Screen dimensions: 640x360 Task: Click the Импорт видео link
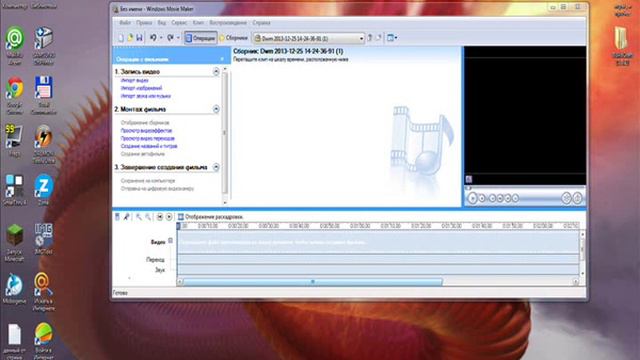click(134, 80)
